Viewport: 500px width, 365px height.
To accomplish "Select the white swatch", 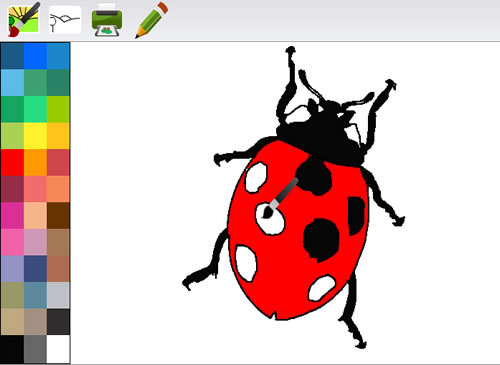I will (x=58, y=349).
